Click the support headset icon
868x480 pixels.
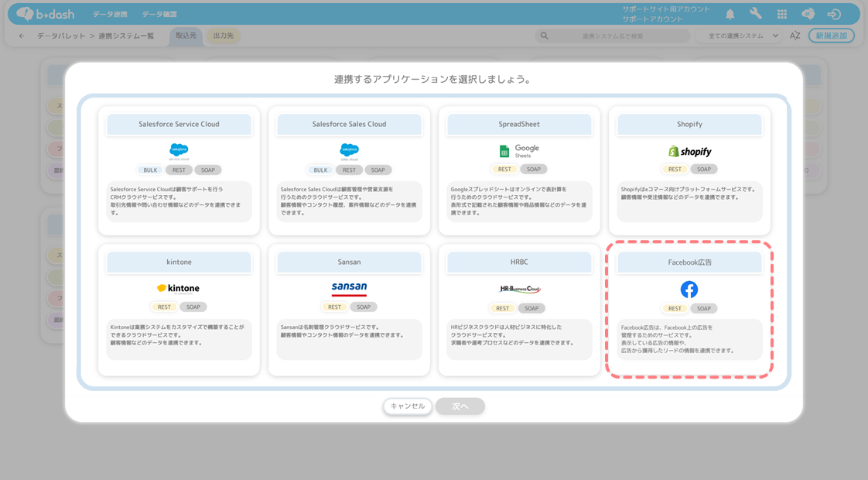click(x=808, y=14)
